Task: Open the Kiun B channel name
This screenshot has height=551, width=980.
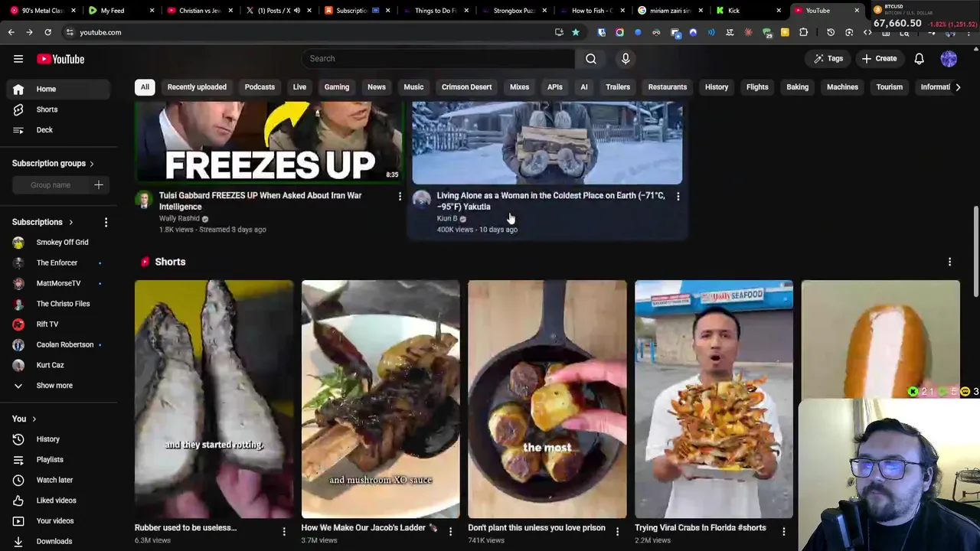Action: click(446, 219)
